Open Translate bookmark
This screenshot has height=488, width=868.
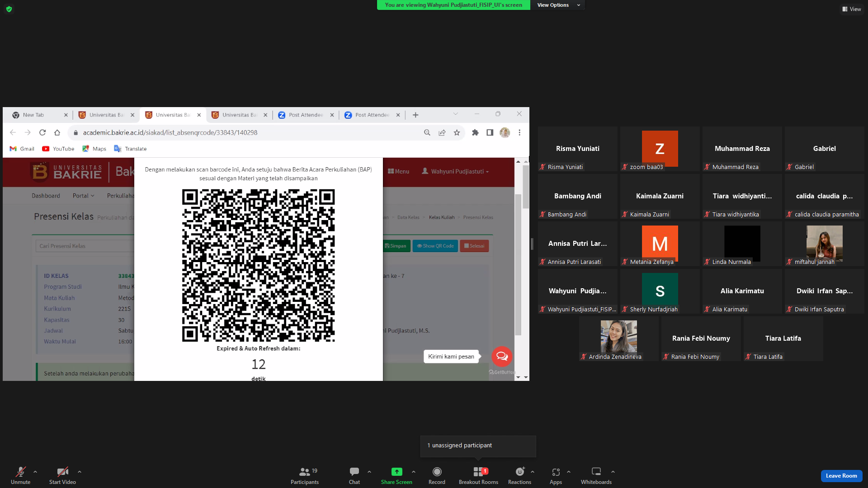click(131, 149)
